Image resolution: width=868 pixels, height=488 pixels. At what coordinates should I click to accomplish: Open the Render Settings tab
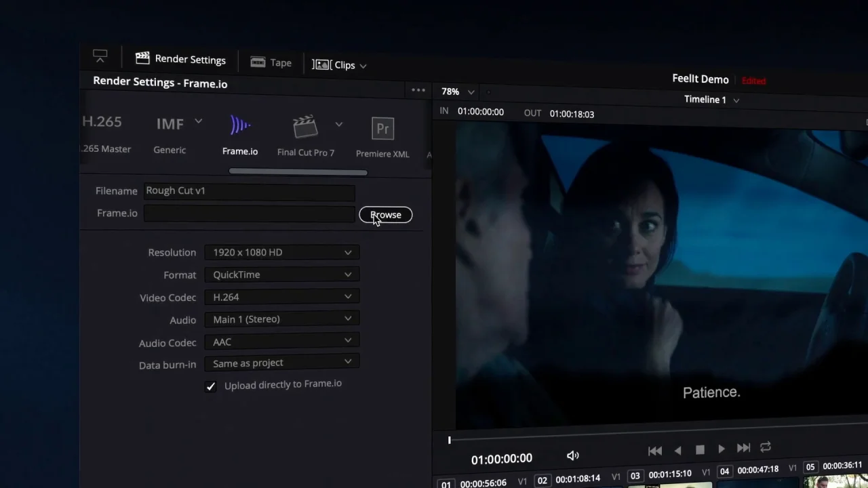pyautogui.click(x=180, y=59)
